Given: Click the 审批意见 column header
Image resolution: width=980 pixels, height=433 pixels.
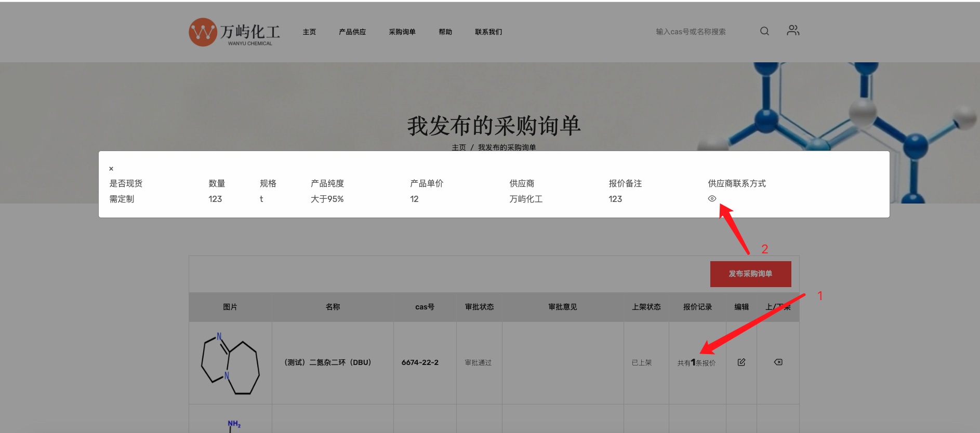Looking at the screenshot, I should pyautogui.click(x=563, y=307).
